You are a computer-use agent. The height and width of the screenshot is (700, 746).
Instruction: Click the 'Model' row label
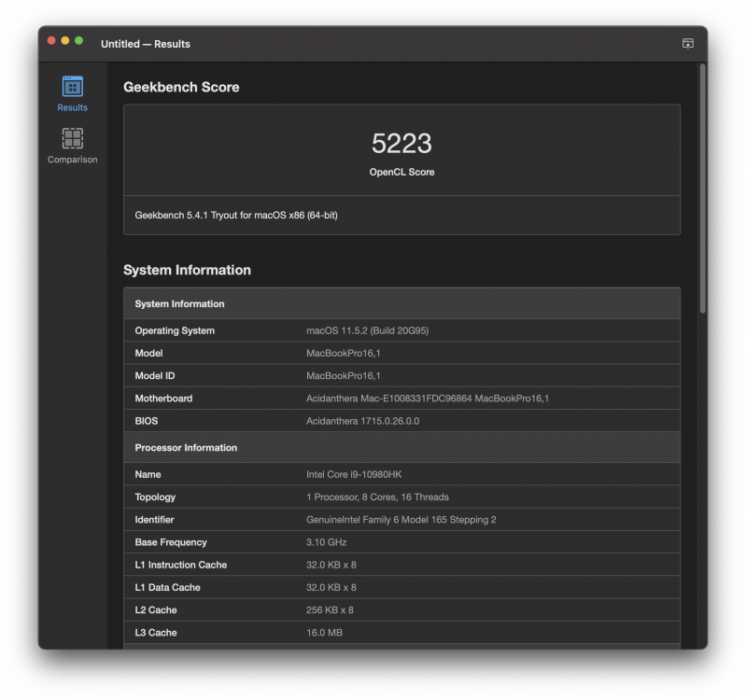click(x=148, y=354)
